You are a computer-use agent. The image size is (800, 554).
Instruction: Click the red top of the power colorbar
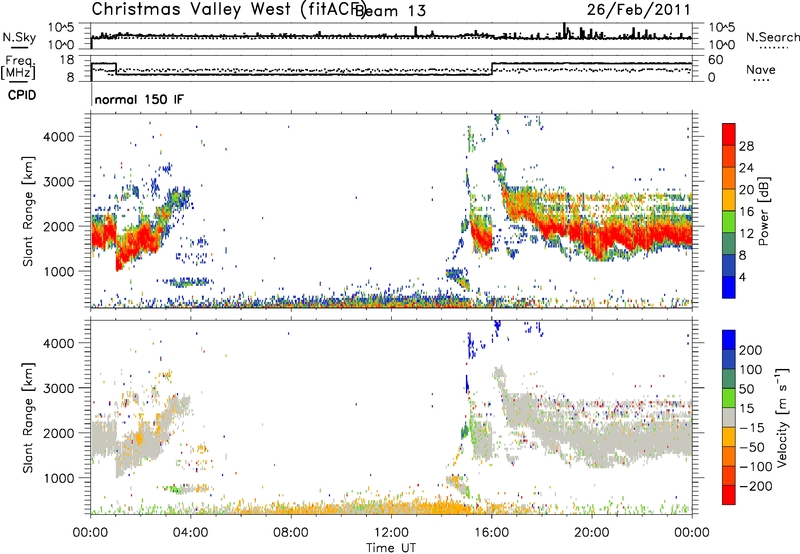(x=729, y=135)
